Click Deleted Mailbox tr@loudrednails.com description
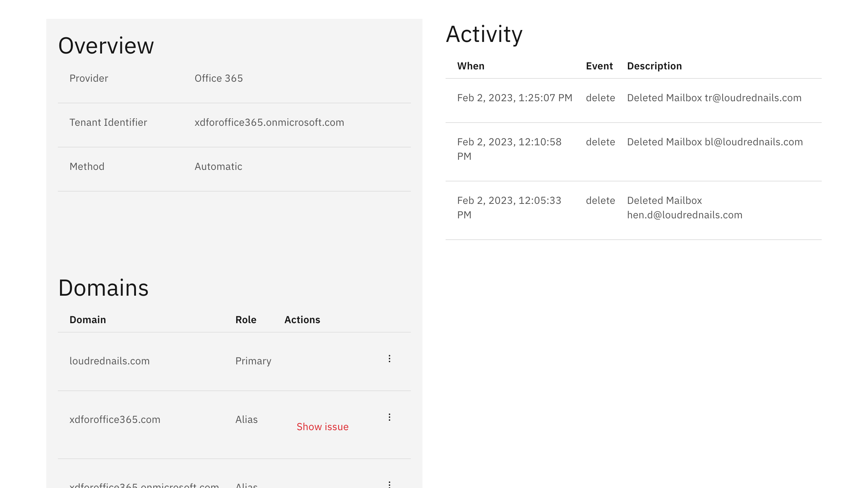Viewport: 868px width, 488px height. coord(714,98)
